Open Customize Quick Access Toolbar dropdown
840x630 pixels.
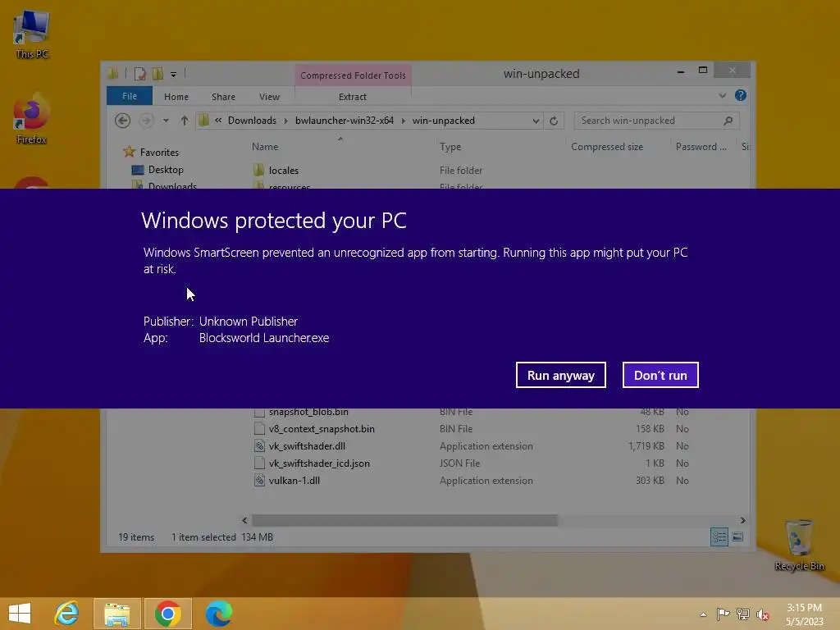[174, 75]
